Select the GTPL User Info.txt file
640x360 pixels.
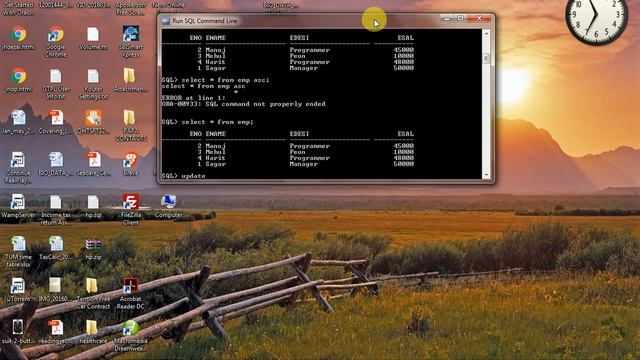56,76
